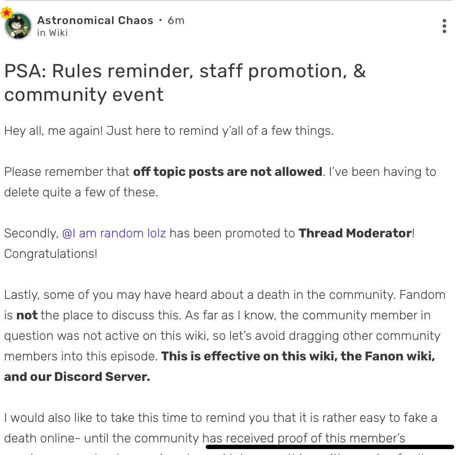Go to the Wiki category link
The height and width of the screenshot is (455, 476).
click(58, 33)
